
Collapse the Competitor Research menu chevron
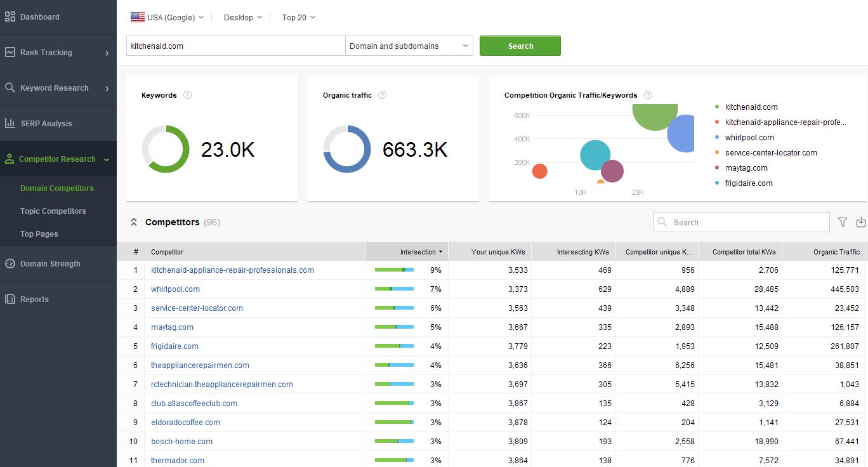[x=107, y=159]
